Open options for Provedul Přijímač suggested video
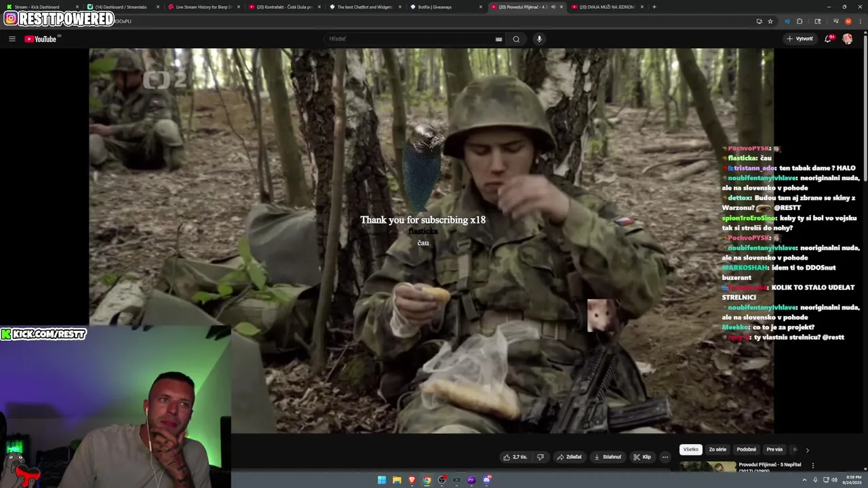 812,466
